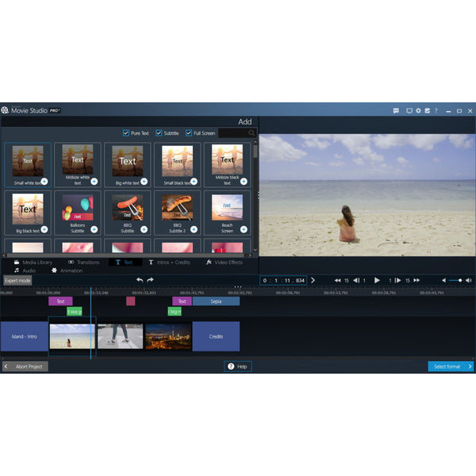Click the Movie Studio logo icon

point(5,110)
